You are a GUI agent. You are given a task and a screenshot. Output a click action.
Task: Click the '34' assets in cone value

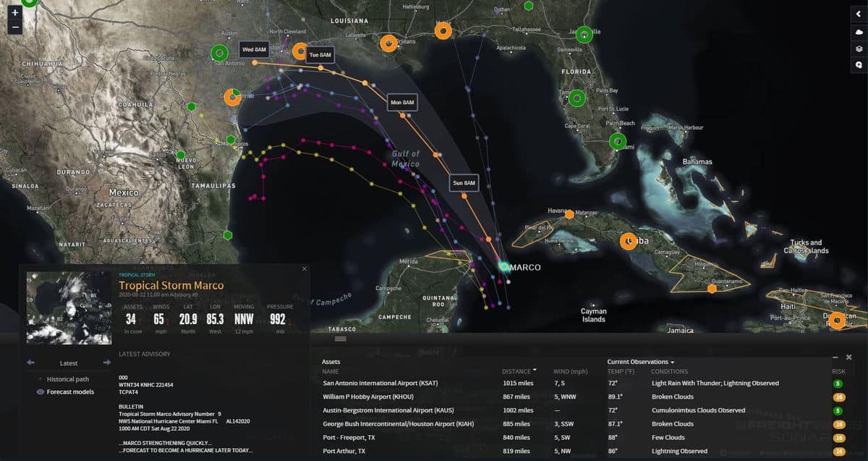(131, 319)
